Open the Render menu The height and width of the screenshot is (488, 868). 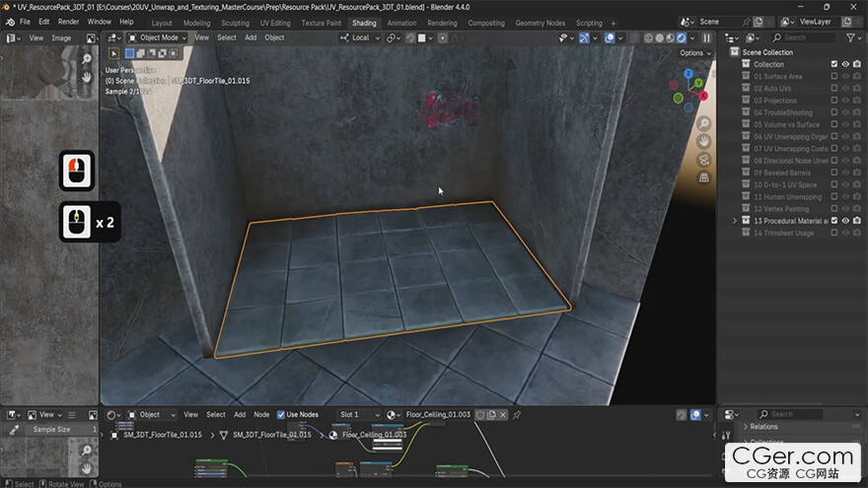coord(68,22)
